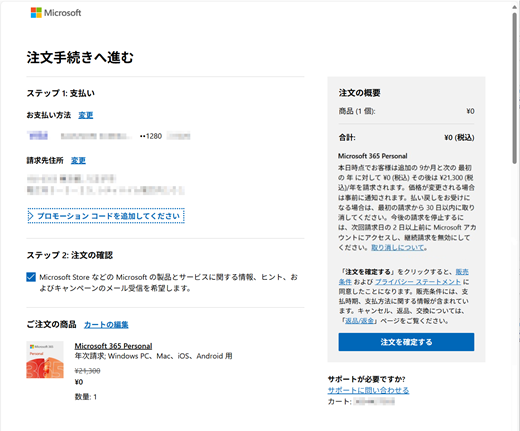This screenshot has width=520, height=431.
Task: Click the struck-through ¥21,300 price
Action: 87,371
